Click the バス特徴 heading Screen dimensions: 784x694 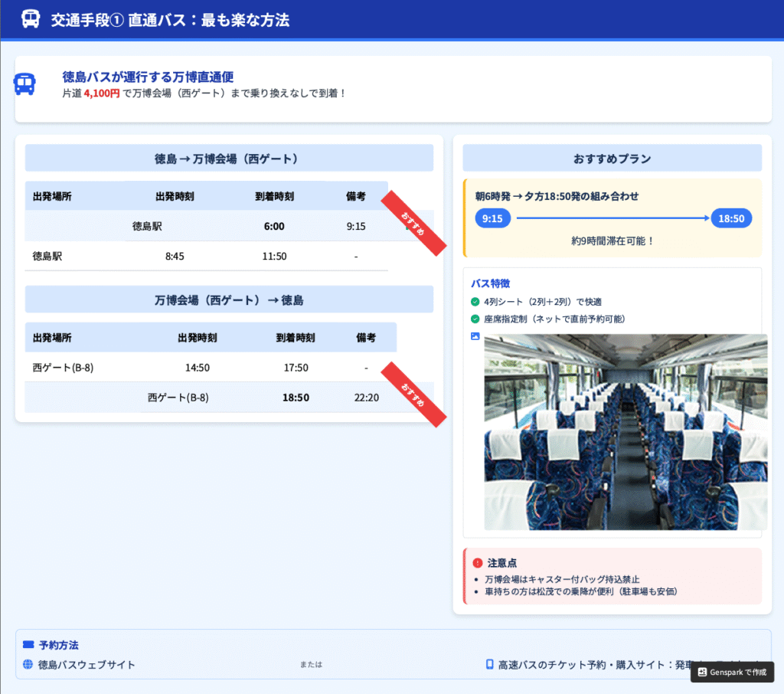tap(491, 283)
